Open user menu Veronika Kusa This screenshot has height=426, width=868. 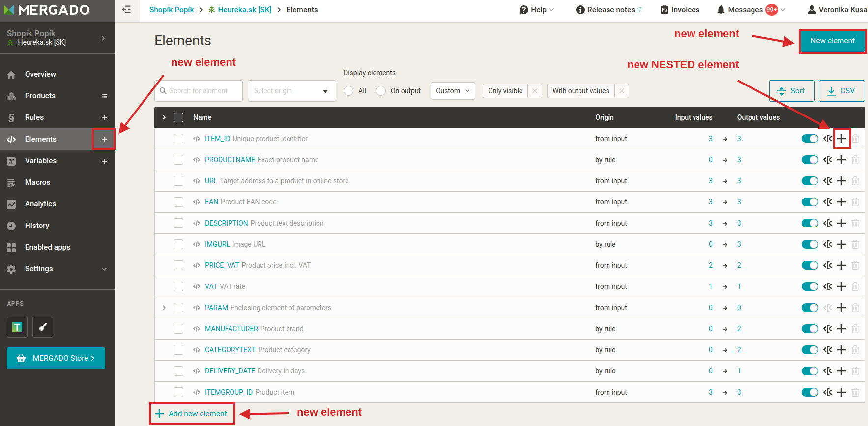point(838,10)
